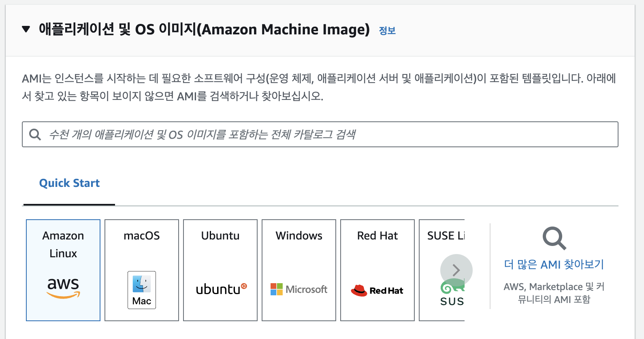644x339 pixels.
Task: Choose the Red Hat label
Action: coord(377,235)
